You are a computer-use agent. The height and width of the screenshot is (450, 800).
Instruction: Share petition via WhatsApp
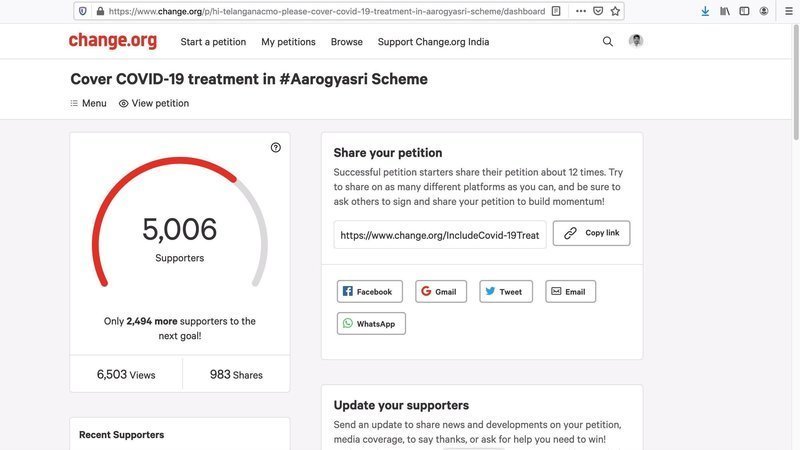point(371,324)
